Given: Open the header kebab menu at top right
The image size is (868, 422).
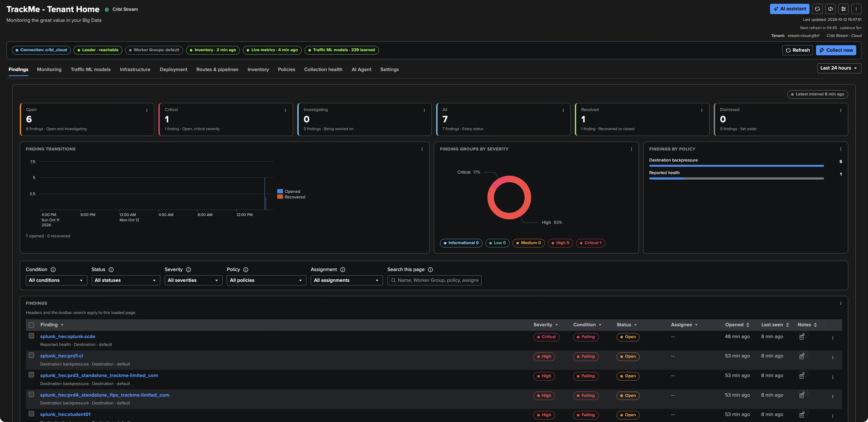Looking at the screenshot, I should point(856,9).
